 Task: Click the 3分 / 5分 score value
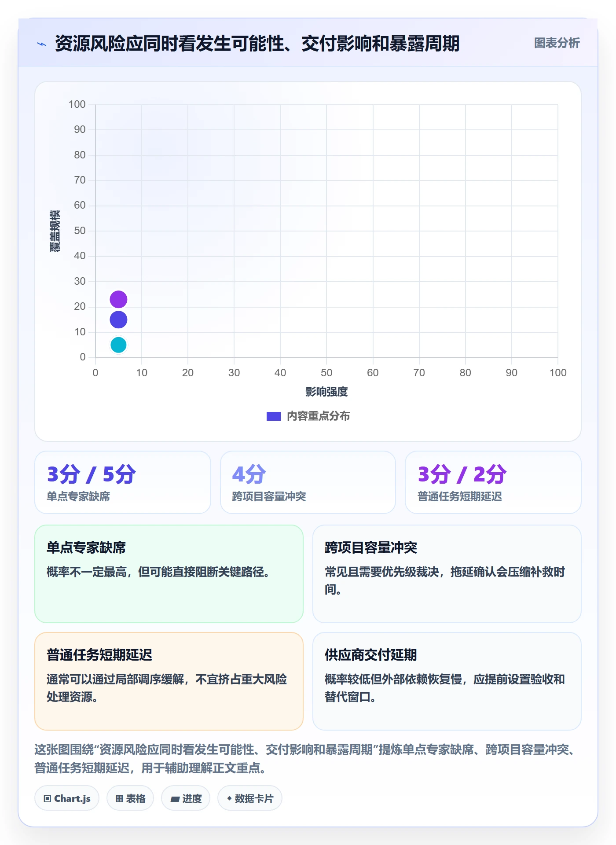point(92,474)
